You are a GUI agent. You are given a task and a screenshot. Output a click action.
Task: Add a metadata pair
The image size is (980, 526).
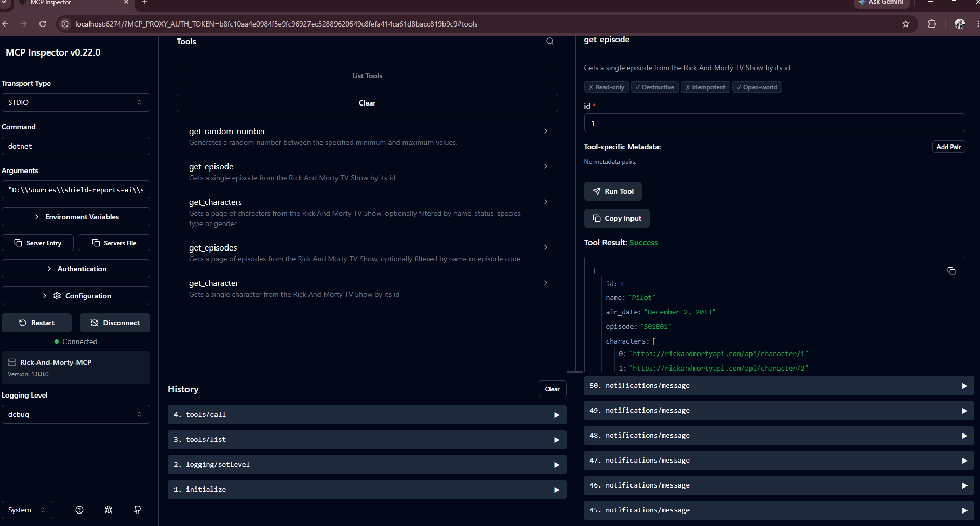click(x=948, y=147)
